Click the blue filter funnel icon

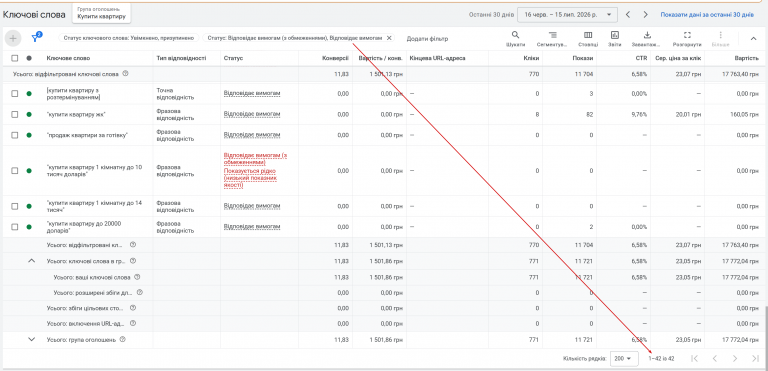click(x=36, y=38)
